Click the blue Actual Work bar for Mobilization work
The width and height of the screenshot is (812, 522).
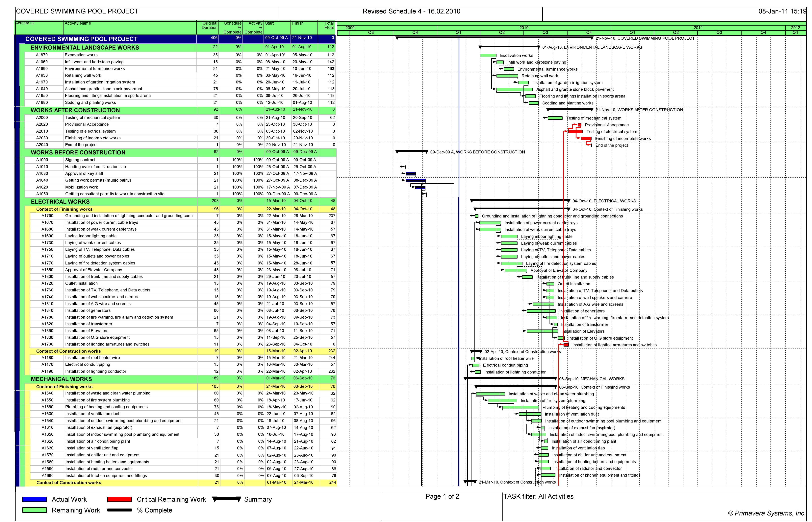coord(420,187)
